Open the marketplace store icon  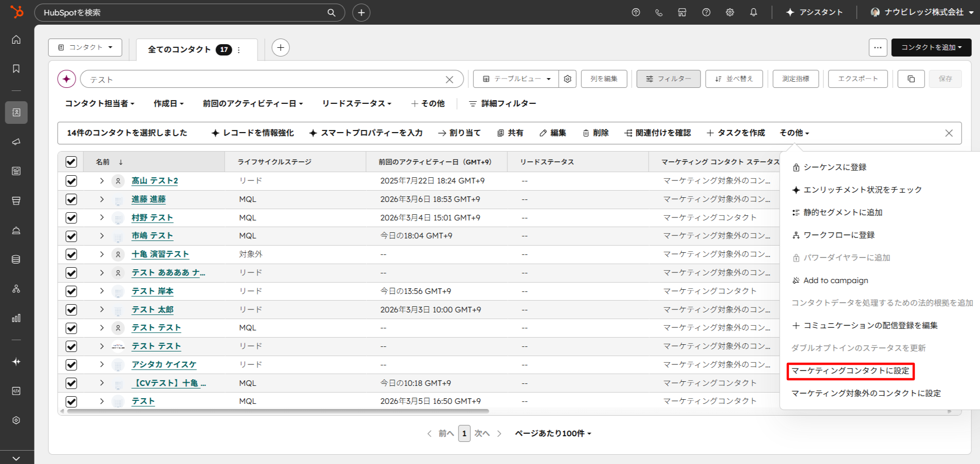pyautogui.click(x=682, y=12)
